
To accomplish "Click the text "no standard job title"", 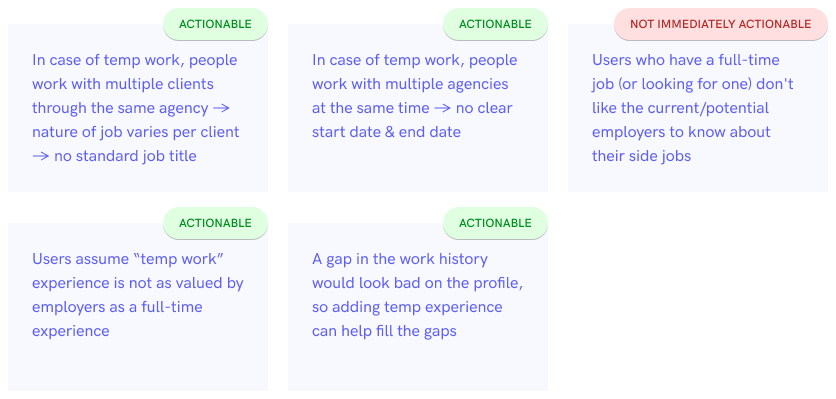I will coord(125,156).
